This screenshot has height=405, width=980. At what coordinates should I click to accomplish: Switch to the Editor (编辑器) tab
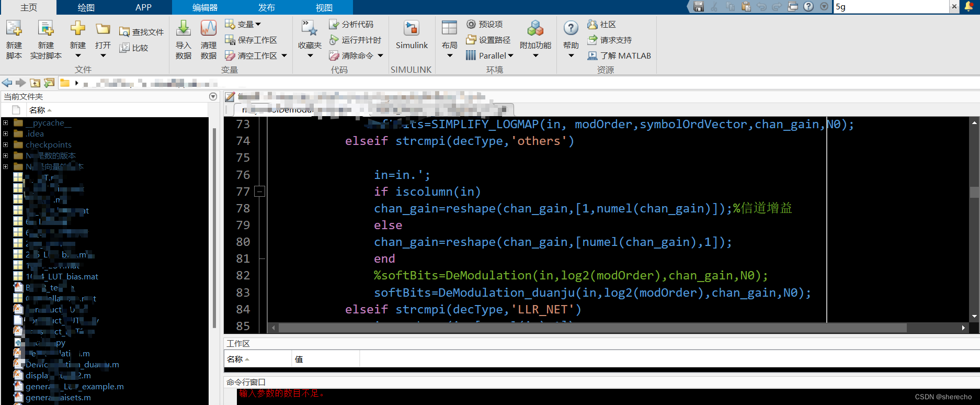[x=205, y=7]
